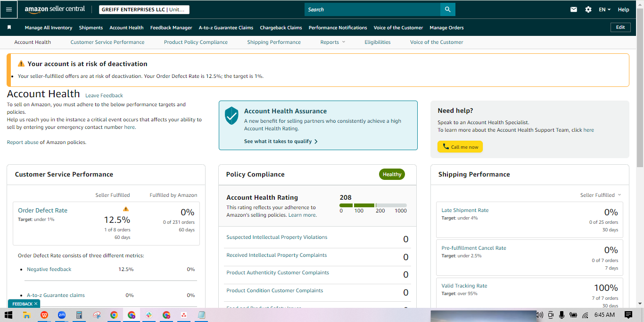Screen dimensions: 644x322
Task: Open the Eligibilities tab
Action: pos(378,42)
